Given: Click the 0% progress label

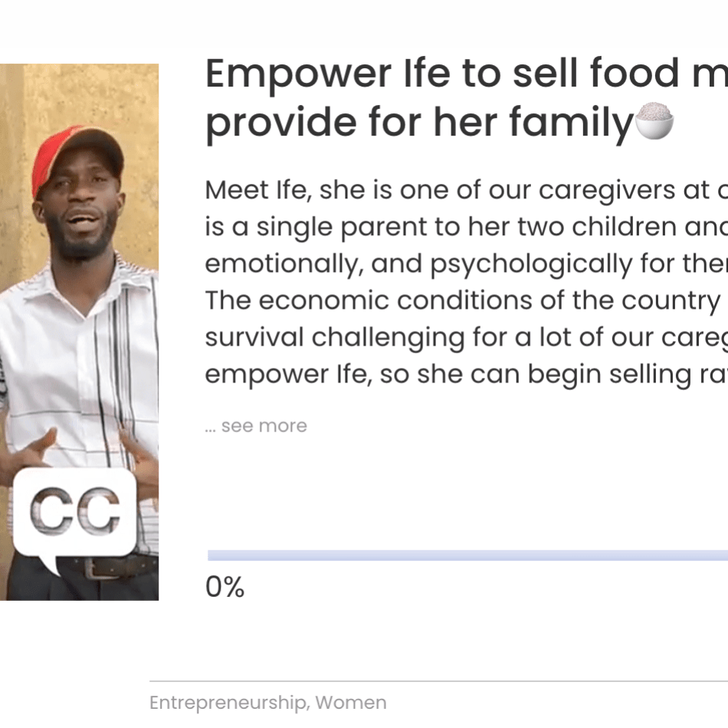Looking at the screenshot, I should click(225, 588).
